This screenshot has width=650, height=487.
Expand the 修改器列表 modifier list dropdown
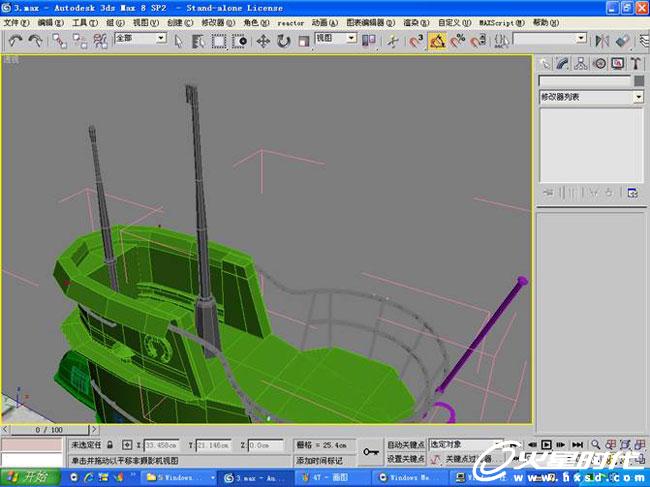638,97
